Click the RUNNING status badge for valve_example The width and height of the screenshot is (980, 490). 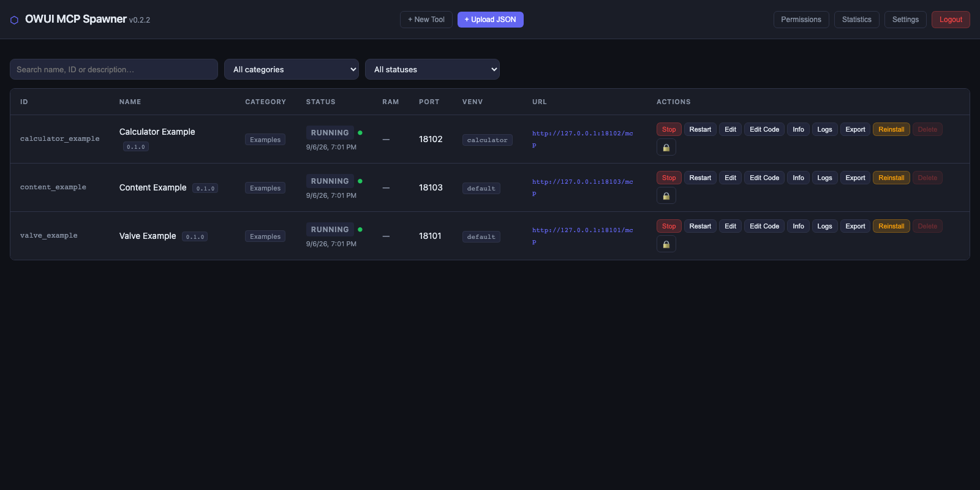click(330, 230)
